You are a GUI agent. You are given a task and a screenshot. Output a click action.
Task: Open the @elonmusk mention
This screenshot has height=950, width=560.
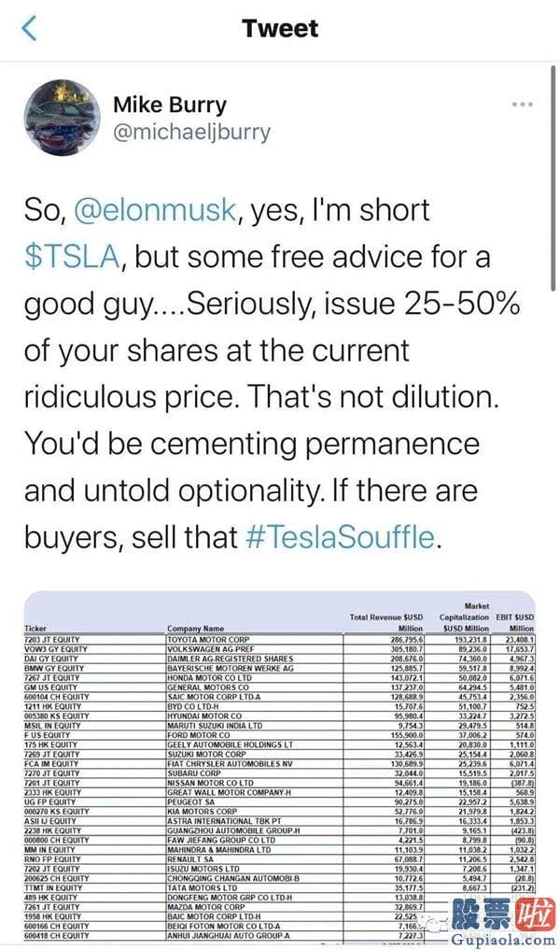(x=155, y=209)
